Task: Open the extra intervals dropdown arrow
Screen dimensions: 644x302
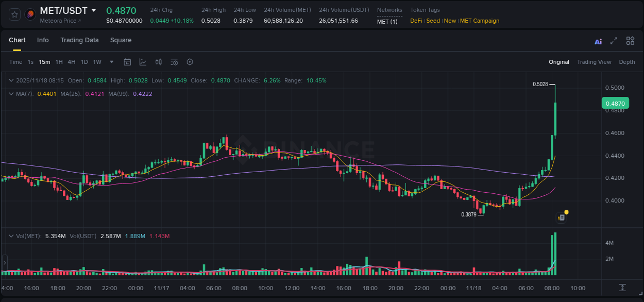Action: [111, 62]
